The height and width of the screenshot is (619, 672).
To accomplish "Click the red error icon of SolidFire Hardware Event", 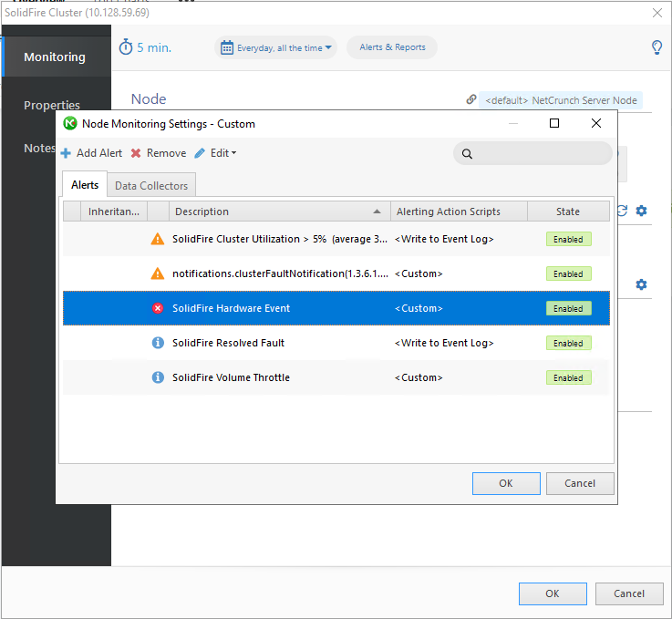I will (x=158, y=308).
